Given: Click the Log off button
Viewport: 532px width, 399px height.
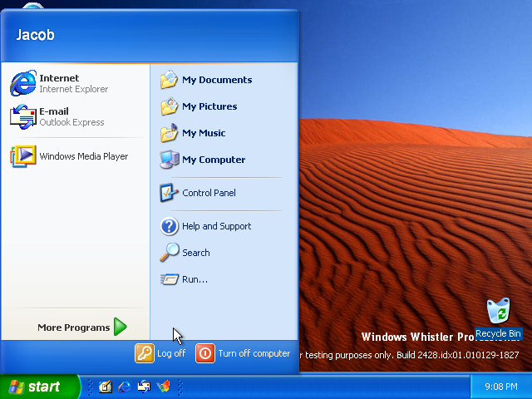Looking at the screenshot, I should tap(160, 353).
